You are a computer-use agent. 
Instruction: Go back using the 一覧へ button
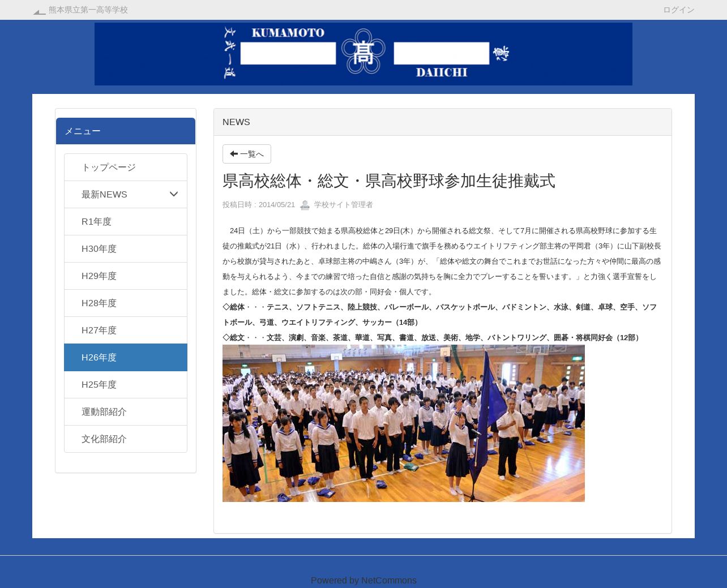pos(247,154)
